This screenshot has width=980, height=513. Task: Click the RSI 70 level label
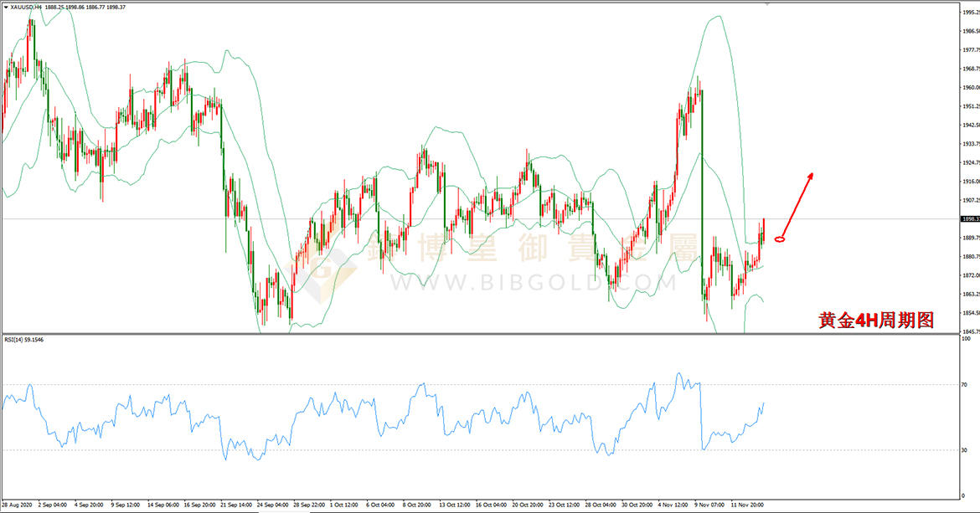[964, 384]
